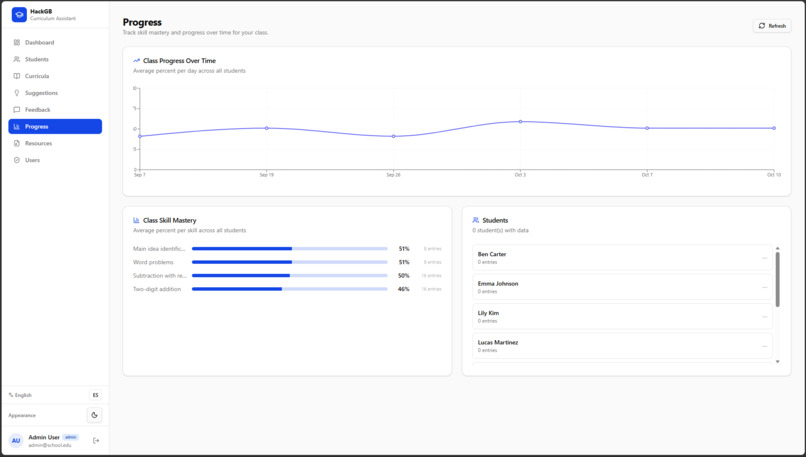Toggle dark mode with the moon icon
This screenshot has width=806, height=457.
(95, 415)
